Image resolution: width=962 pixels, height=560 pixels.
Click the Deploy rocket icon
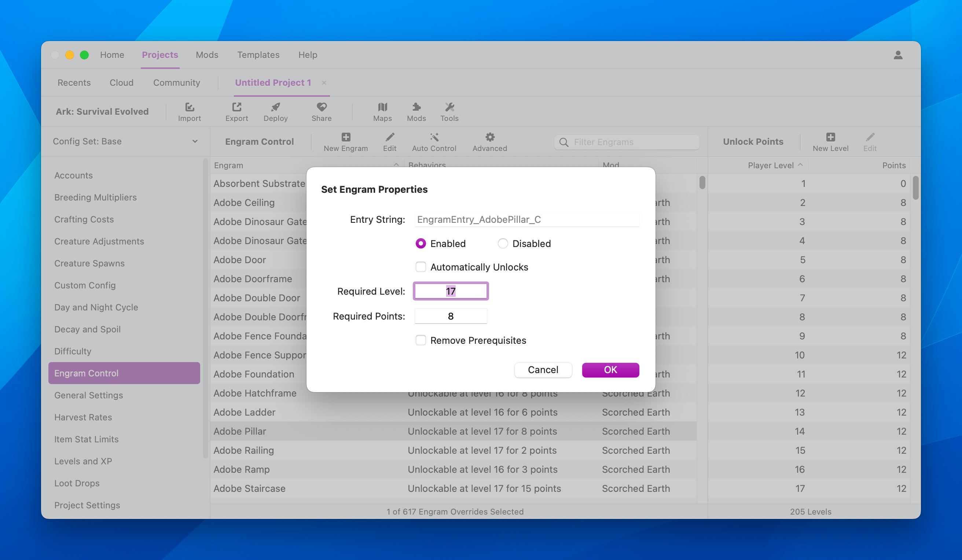(275, 107)
